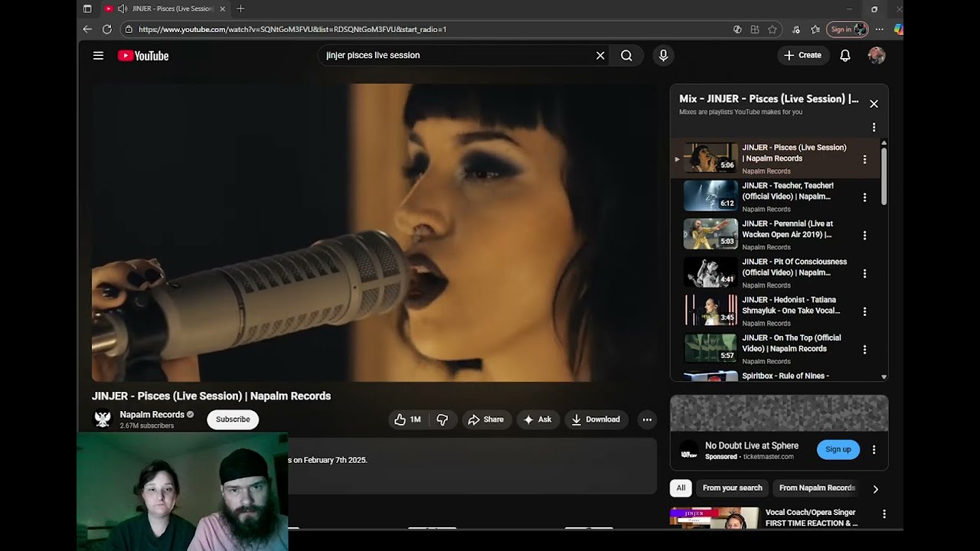
Task: Share the video
Action: coord(486,419)
